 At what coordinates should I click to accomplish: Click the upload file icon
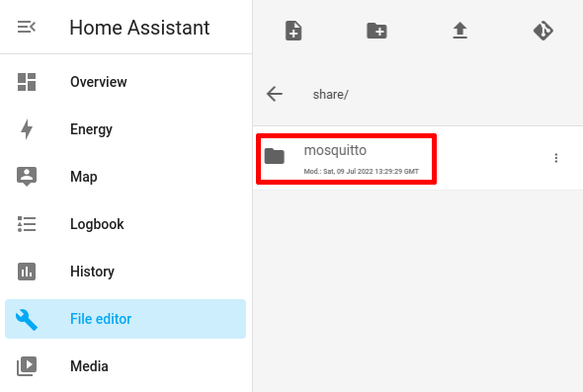click(x=459, y=31)
